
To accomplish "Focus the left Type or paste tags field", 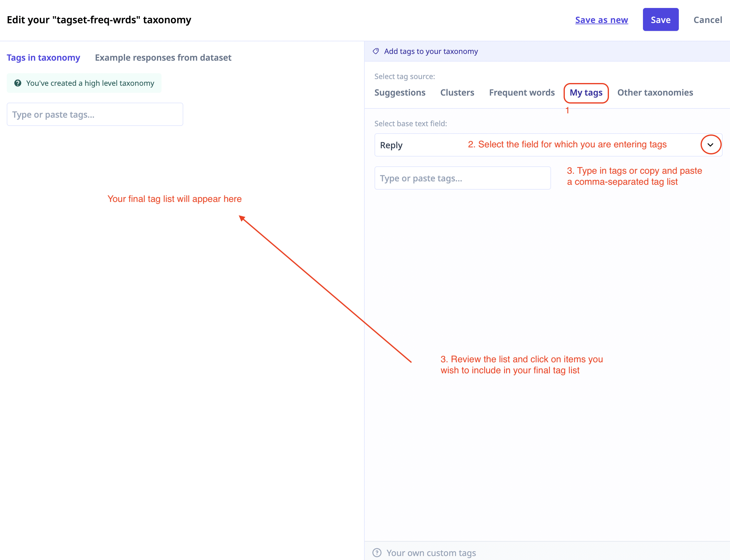I will click(95, 114).
